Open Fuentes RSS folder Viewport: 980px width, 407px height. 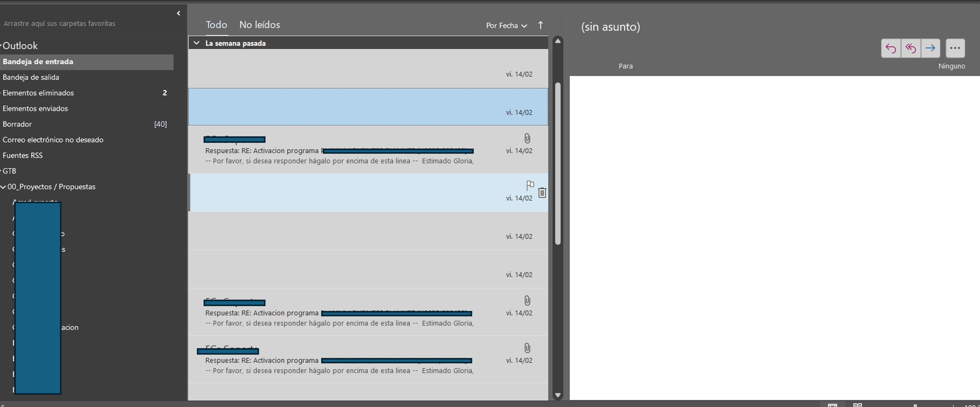(x=87, y=155)
